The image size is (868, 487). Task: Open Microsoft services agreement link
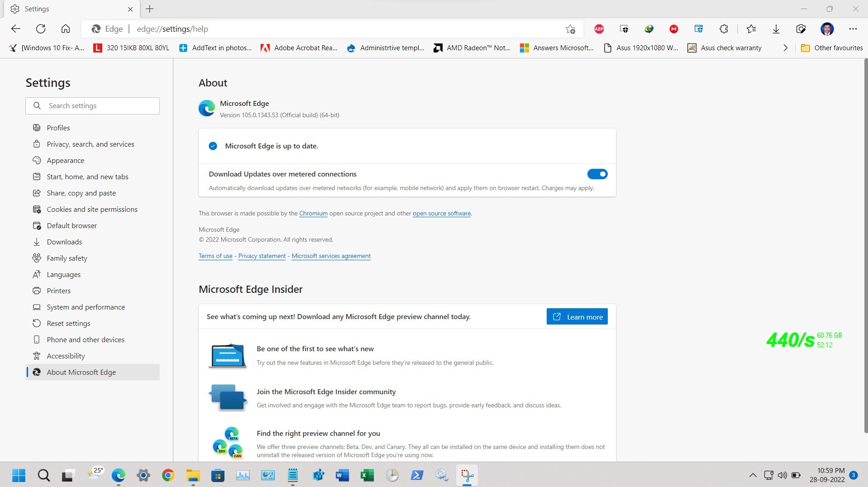pos(331,256)
